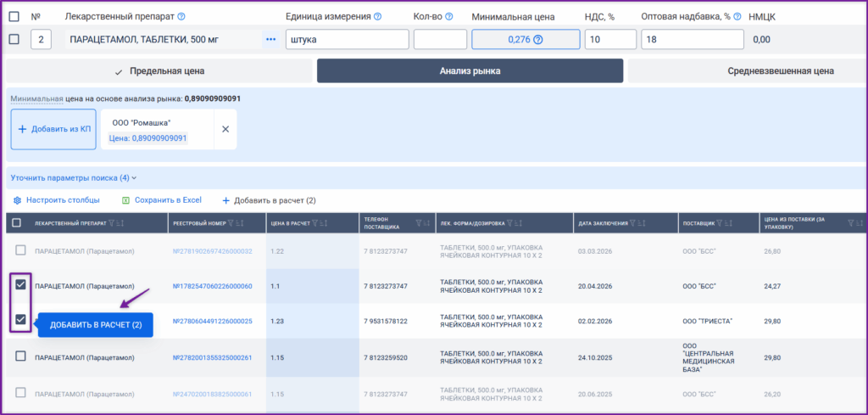Sort the Лекарственный препарат column
Viewport: 868px width, 415px height.
tap(120, 222)
